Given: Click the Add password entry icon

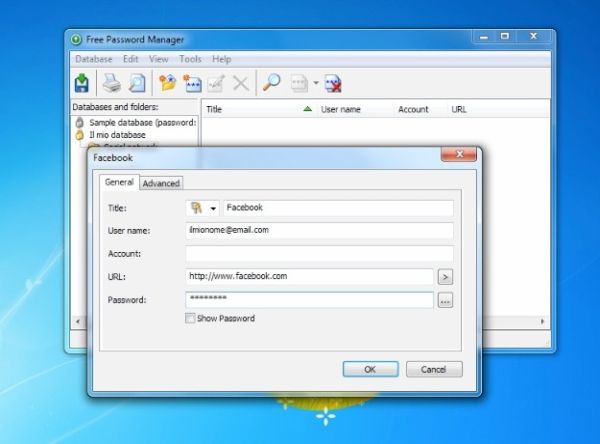Looking at the screenshot, I should (x=192, y=83).
